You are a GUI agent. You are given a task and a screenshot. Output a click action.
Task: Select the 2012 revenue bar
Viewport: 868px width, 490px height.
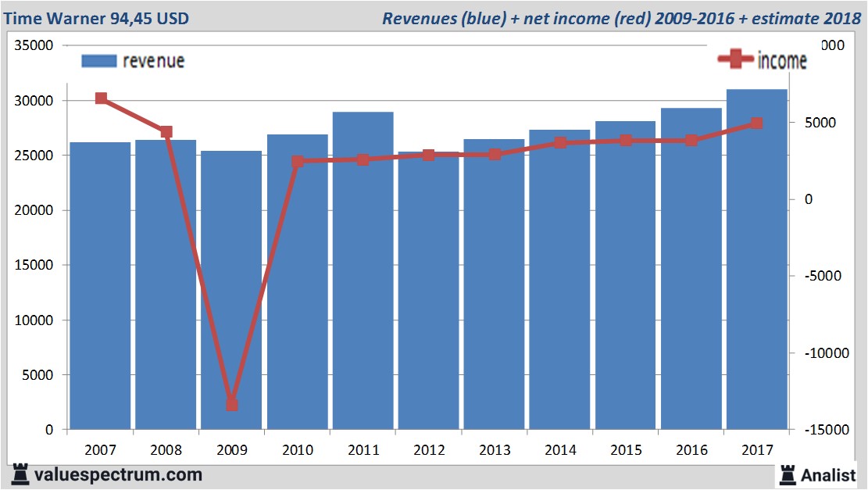pyautogui.click(x=428, y=291)
